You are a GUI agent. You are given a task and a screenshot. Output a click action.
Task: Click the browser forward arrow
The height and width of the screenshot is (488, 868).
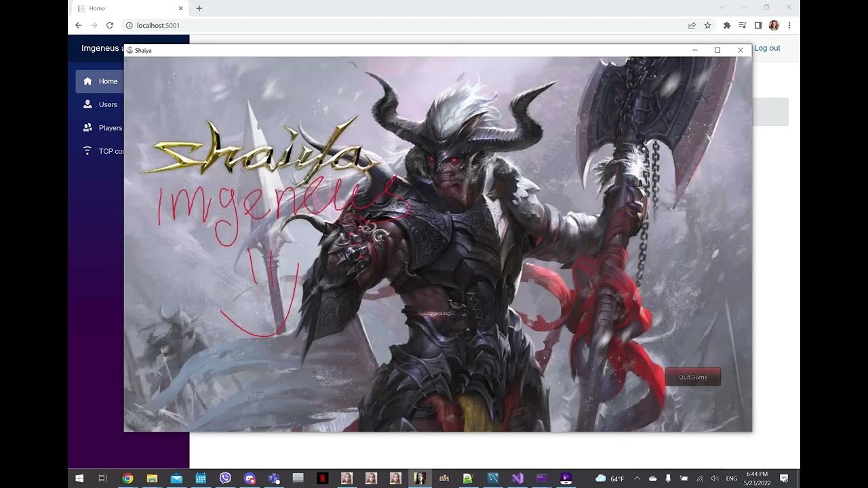click(x=94, y=25)
